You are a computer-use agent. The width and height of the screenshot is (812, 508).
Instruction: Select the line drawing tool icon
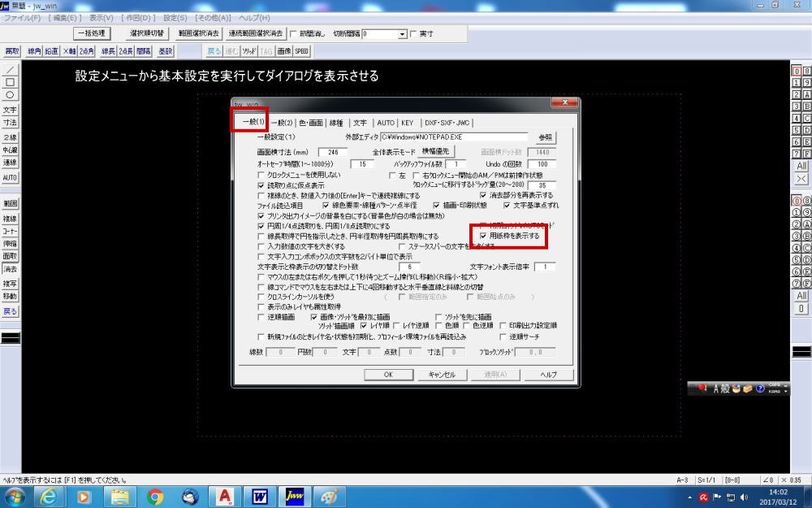[10, 70]
